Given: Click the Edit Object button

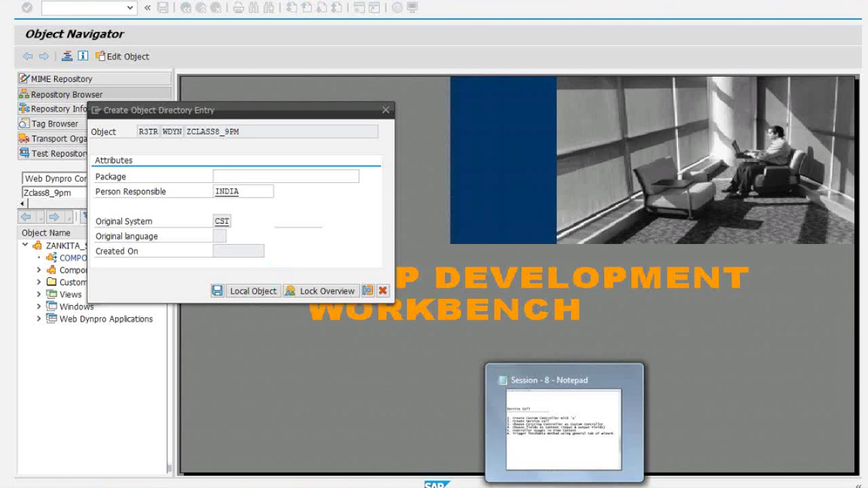Looking at the screenshot, I should tap(122, 56).
